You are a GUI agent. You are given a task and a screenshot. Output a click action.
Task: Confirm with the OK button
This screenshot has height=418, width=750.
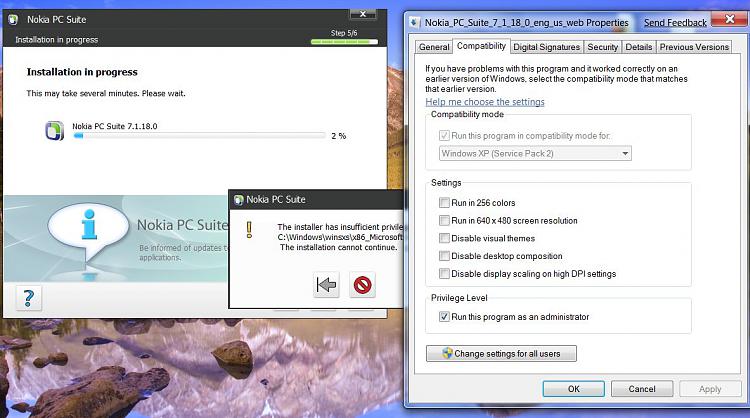pos(574,389)
